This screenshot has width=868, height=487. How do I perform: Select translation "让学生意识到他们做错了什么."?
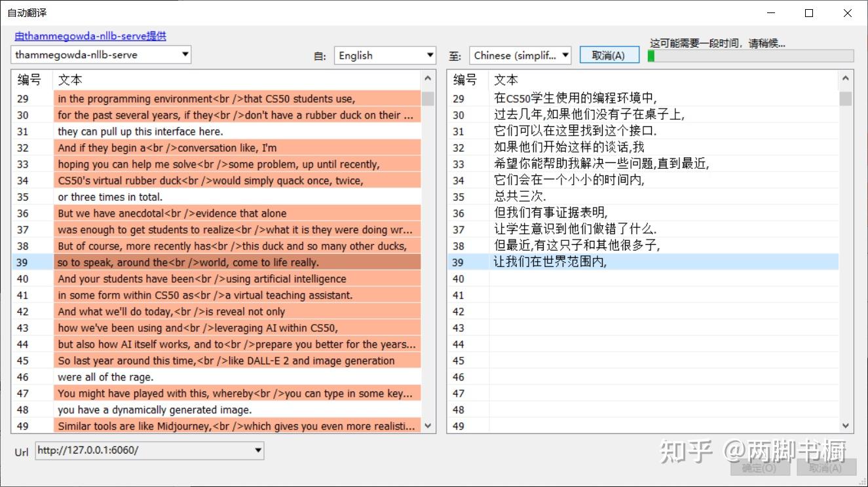643,230
